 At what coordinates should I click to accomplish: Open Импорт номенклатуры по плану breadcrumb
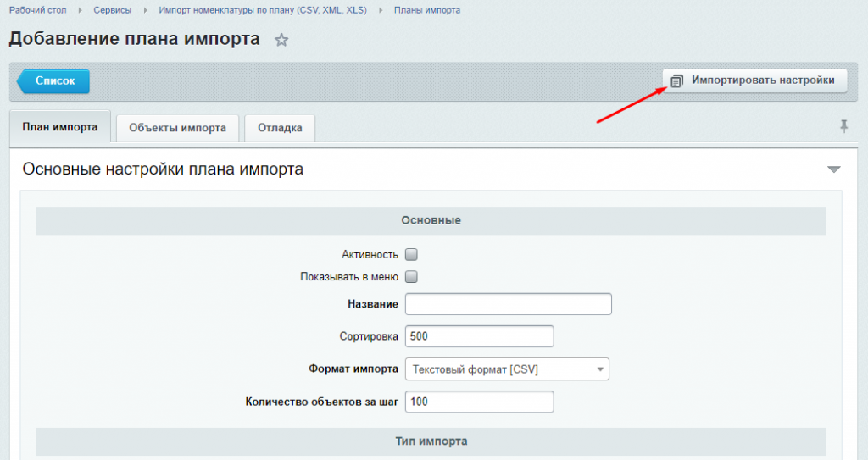click(x=263, y=10)
